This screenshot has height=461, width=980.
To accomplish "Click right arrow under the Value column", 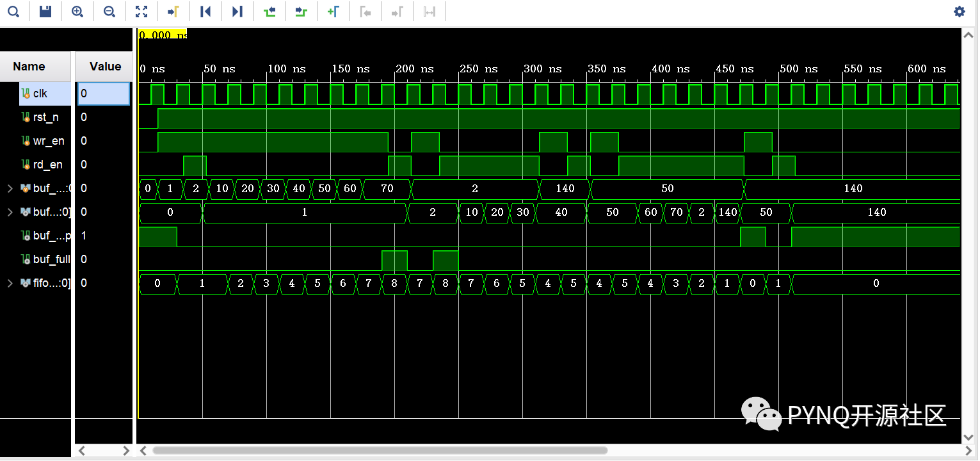I will click(x=125, y=451).
